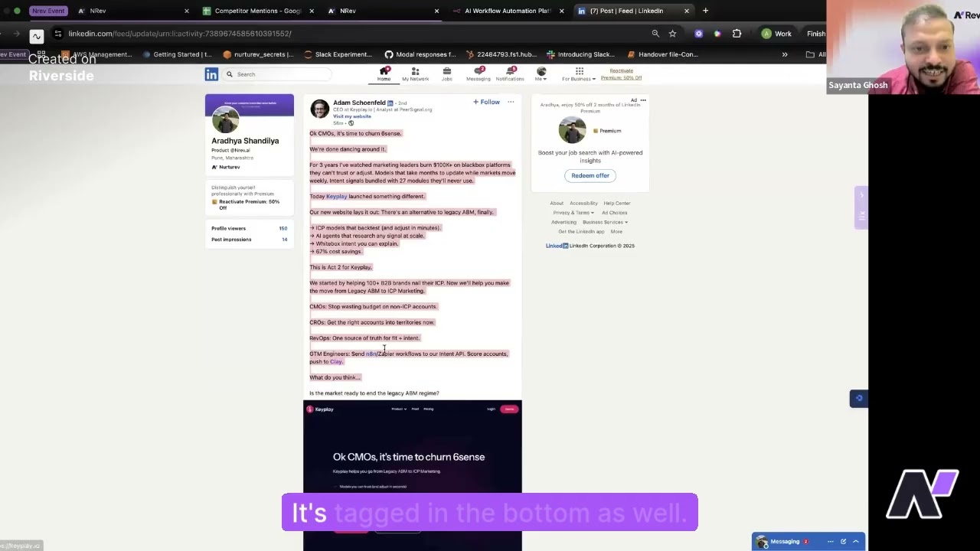Click the zoom magnifier icon in address bar
The image size is (980, 551).
(x=655, y=34)
